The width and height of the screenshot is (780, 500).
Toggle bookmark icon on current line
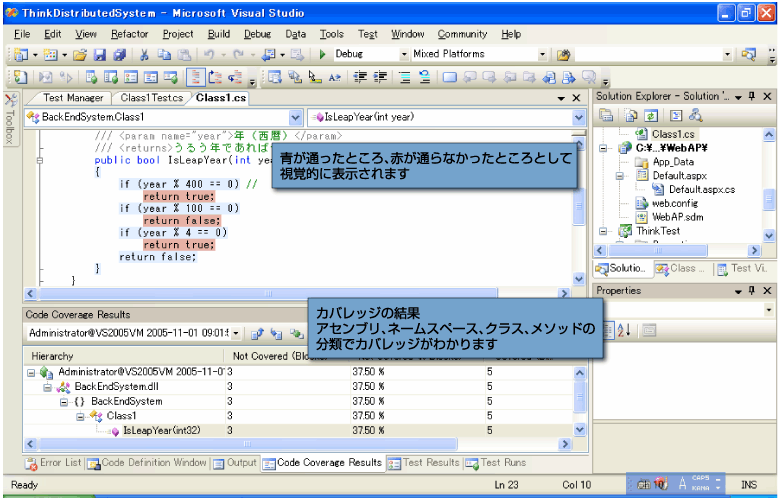(449, 77)
